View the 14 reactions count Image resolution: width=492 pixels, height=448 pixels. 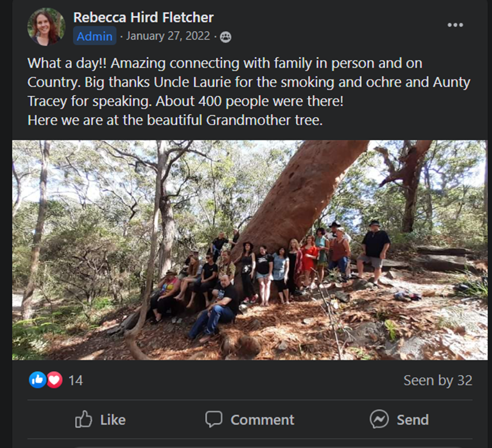(x=75, y=380)
